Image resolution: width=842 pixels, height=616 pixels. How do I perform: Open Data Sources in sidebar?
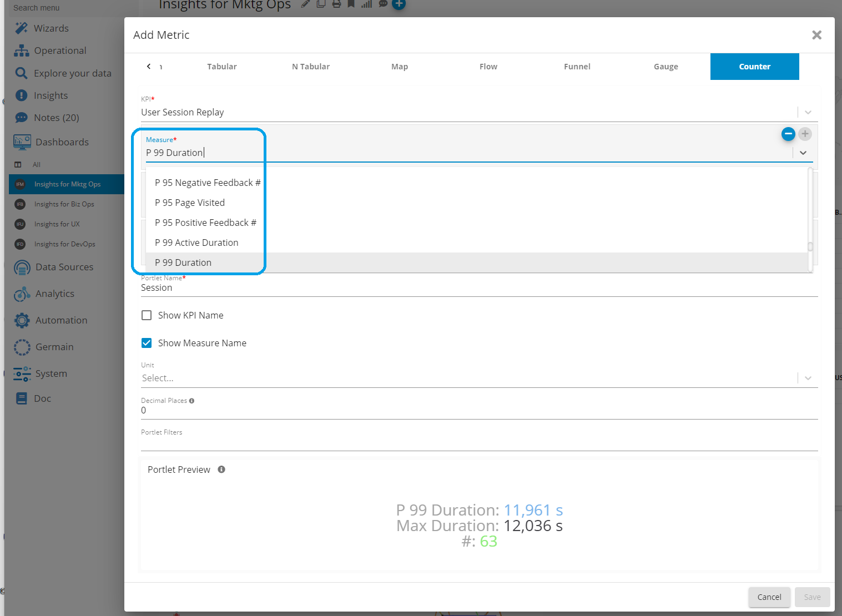pyautogui.click(x=64, y=267)
